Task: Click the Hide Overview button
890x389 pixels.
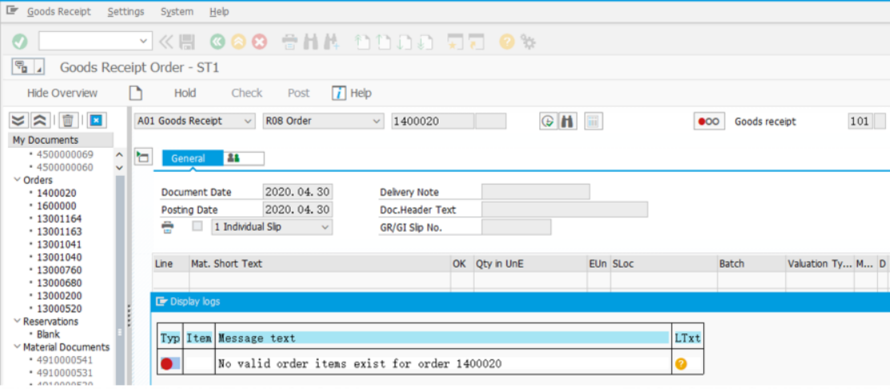Action: [62, 93]
